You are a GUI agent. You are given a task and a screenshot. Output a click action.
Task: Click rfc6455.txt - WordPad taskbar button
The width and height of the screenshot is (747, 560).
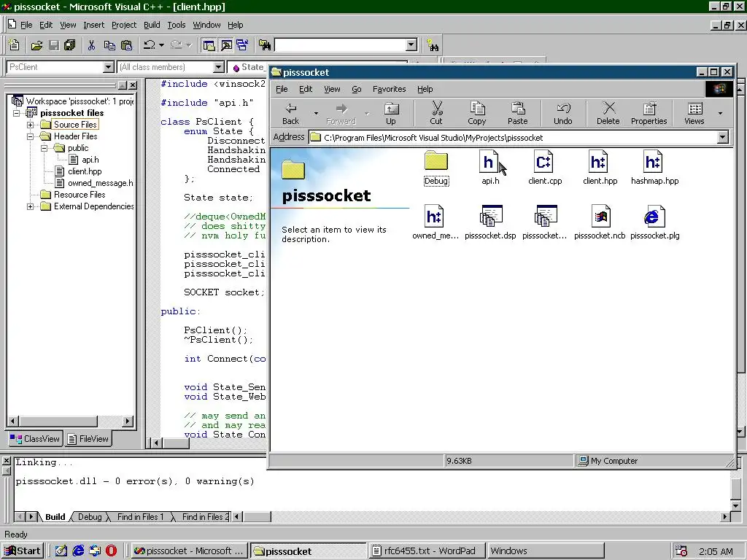tap(427, 551)
